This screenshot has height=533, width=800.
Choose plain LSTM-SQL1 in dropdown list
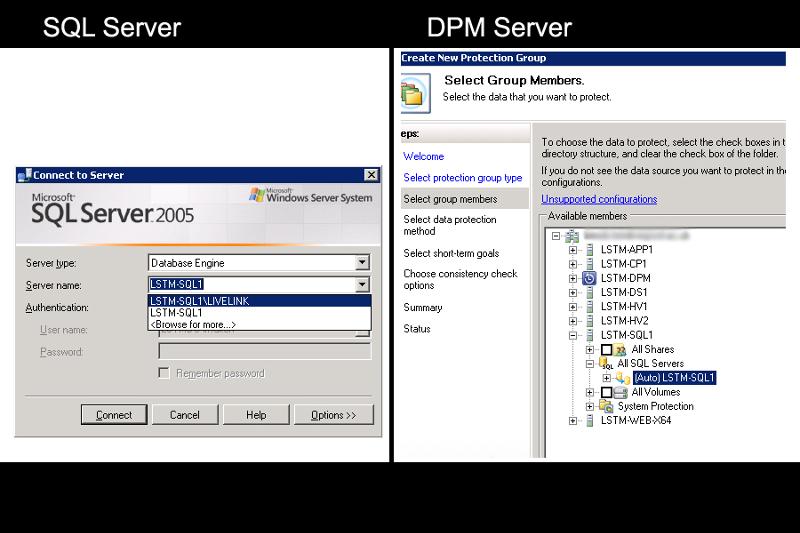coord(259,313)
